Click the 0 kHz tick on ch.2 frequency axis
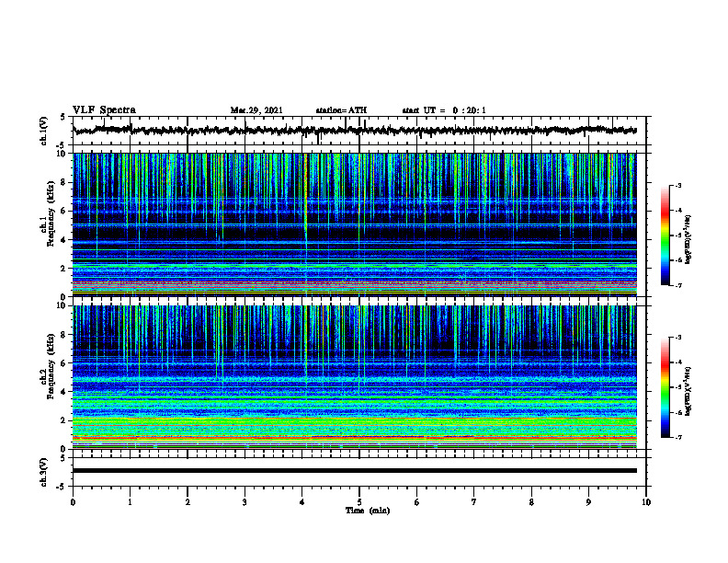This screenshot has height=563, width=728. point(64,449)
